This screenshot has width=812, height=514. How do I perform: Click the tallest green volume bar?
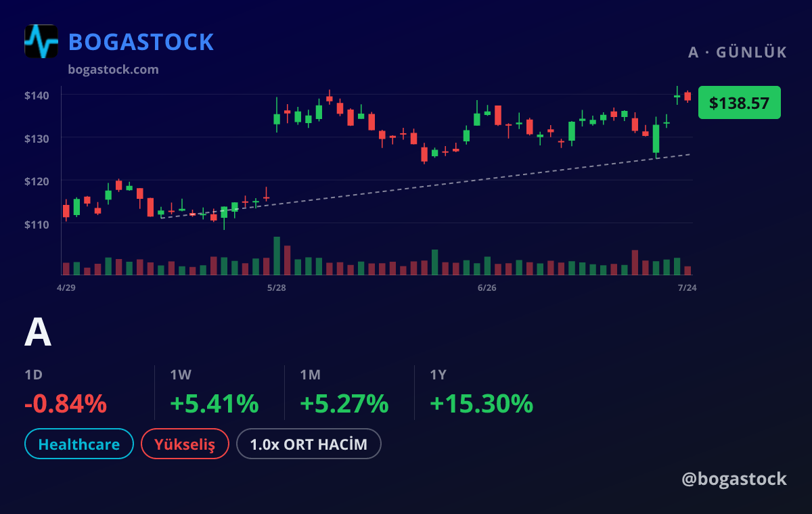pos(277,256)
